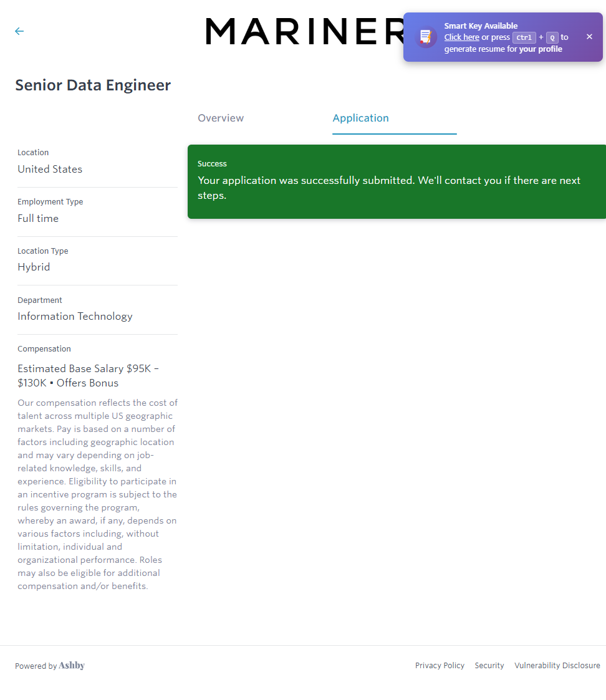Click the Smart Key resume icon
The image size is (606, 700).
pyautogui.click(x=426, y=37)
